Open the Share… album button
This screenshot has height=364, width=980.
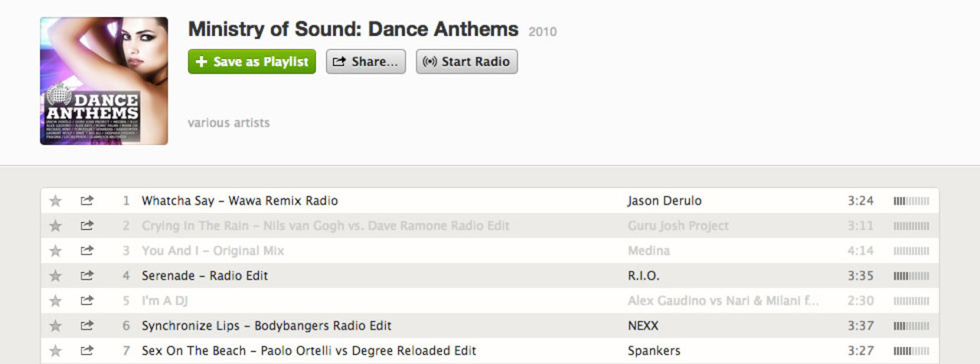click(x=366, y=62)
